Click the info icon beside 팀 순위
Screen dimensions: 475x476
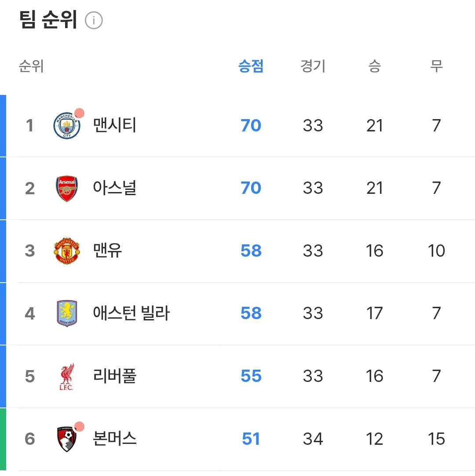pos(94,21)
